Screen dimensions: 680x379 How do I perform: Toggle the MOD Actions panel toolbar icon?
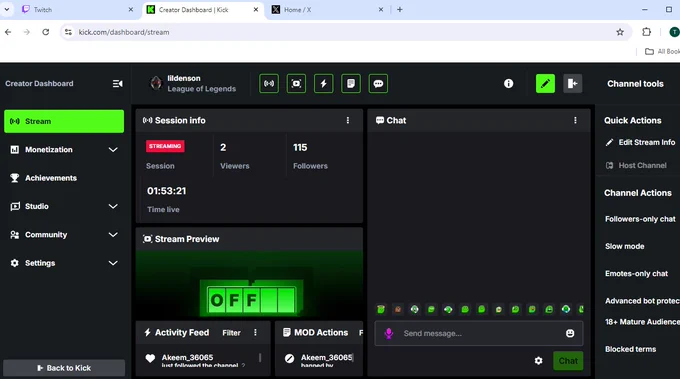click(x=351, y=84)
